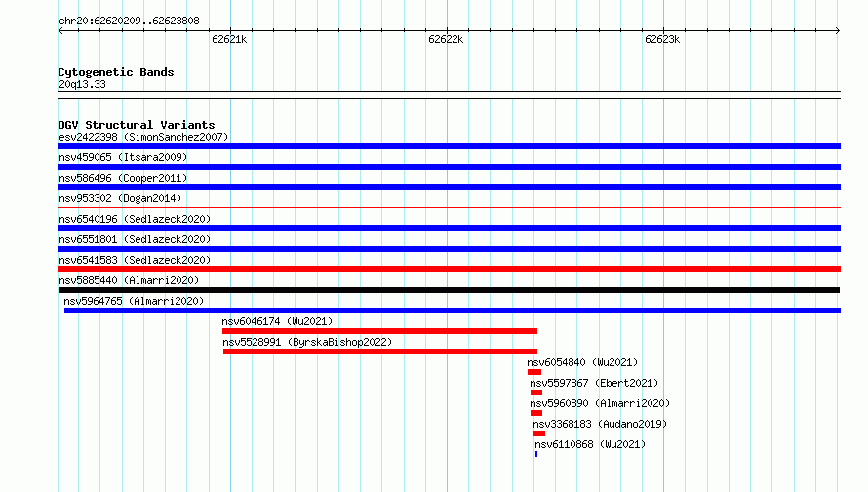Click the chr20:62620209..62623808 coordinates text
This screenshot has width=868, height=492.
pyautogui.click(x=129, y=21)
